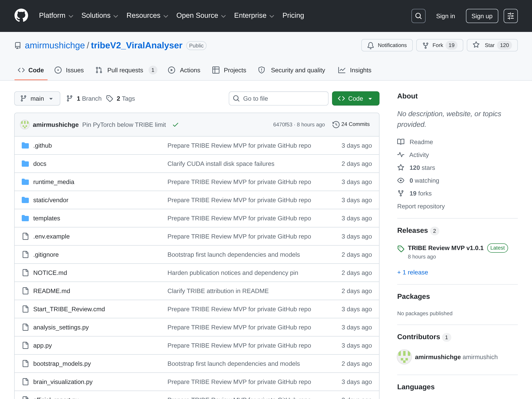The image size is (532, 399).
Task: Open the header appearance settings sliders icon
Action: click(510, 16)
